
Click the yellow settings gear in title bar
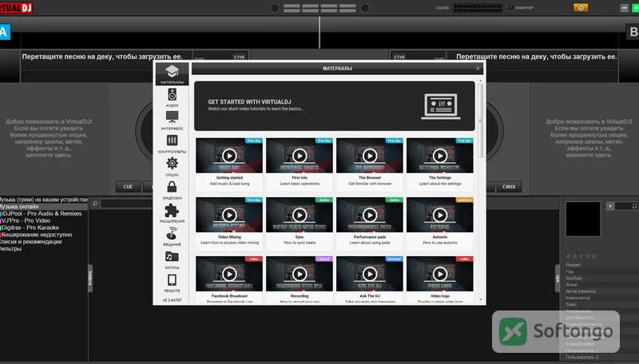(581, 8)
